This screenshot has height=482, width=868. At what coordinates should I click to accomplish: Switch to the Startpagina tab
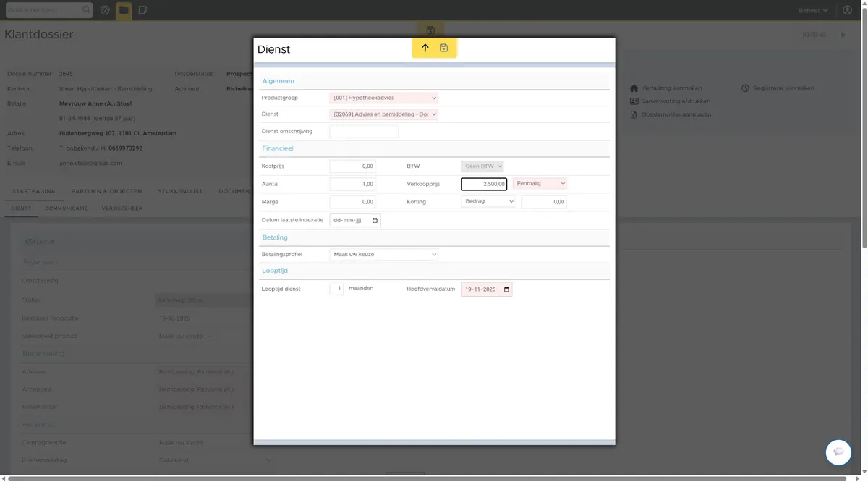33,191
